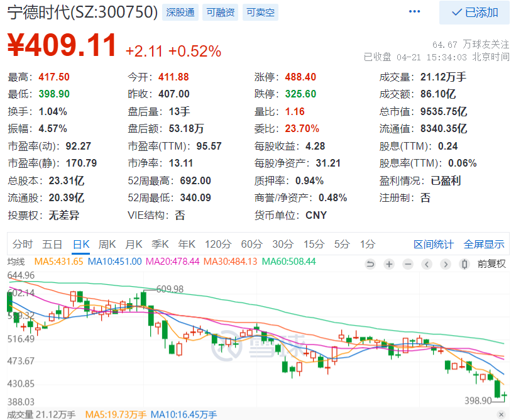516x420 pixels.
Task: Click the volume MA5:19.73万手 label
Action: [x=116, y=415]
